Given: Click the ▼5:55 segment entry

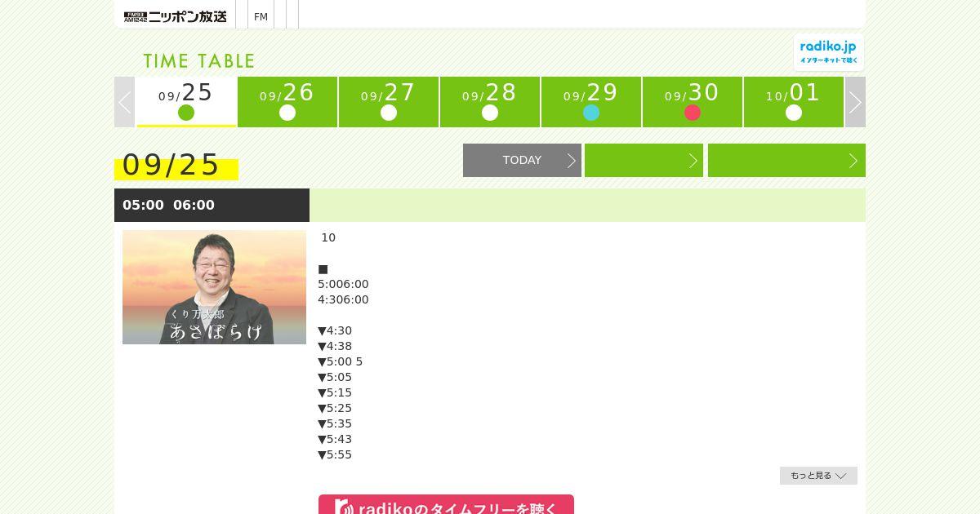Looking at the screenshot, I should [335, 454].
